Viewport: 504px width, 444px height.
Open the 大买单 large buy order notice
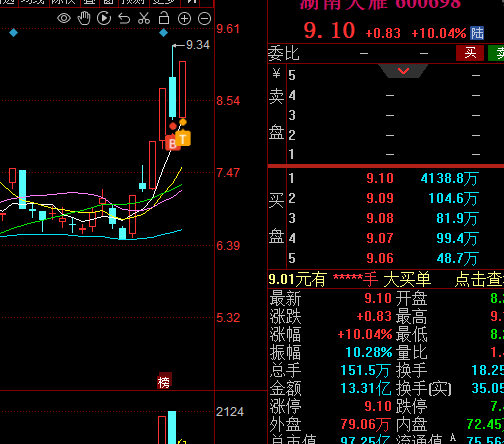[407, 279]
